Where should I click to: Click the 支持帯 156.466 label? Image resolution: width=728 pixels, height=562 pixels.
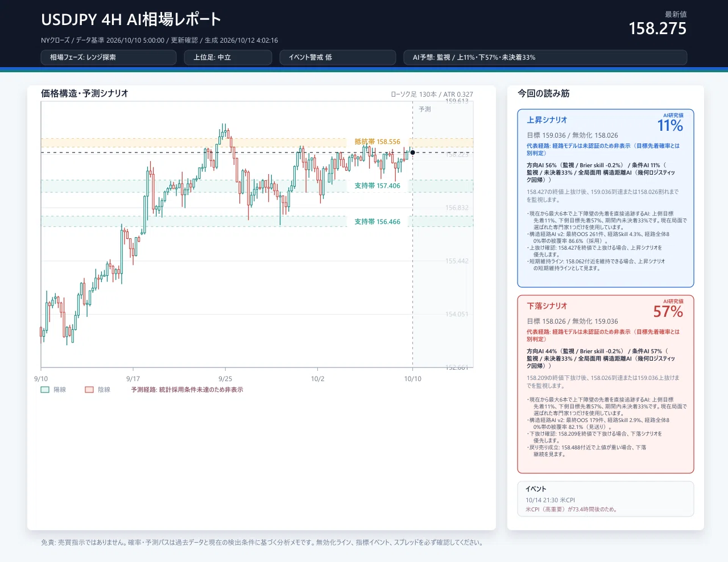377,222
